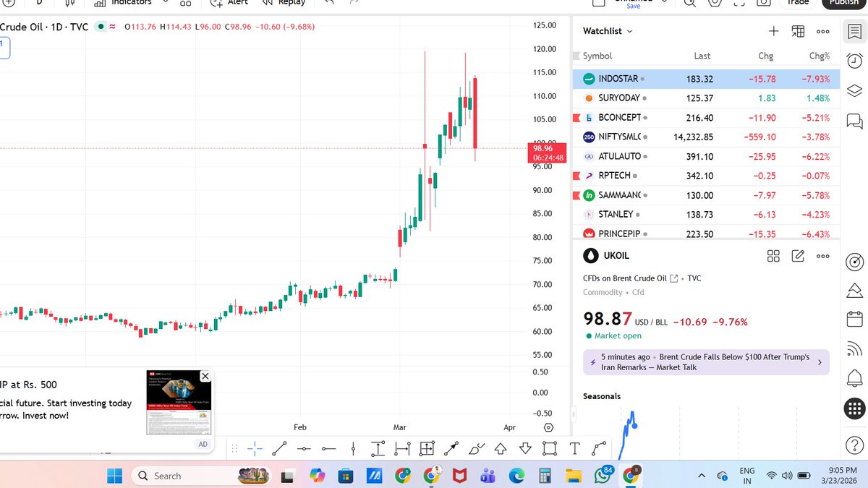Expand the Brent Crude news item chevron
The image size is (868, 488).
pos(820,362)
